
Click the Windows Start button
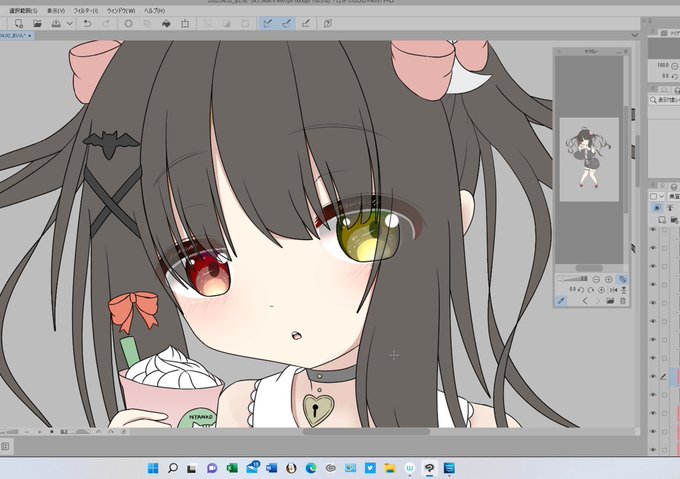click(153, 468)
